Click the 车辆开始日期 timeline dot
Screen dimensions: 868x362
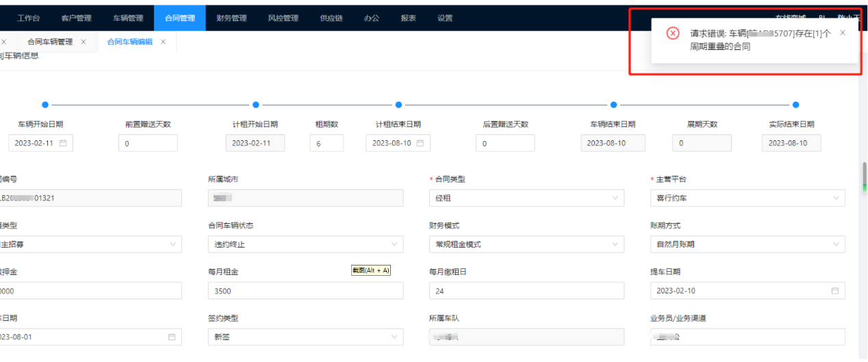(x=45, y=105)
